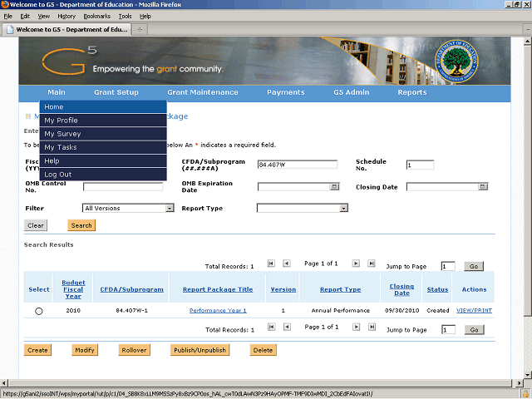Click the Publish/Unpublish button
532x399 pixels.
pyautogui.click(x=199, y=350)
